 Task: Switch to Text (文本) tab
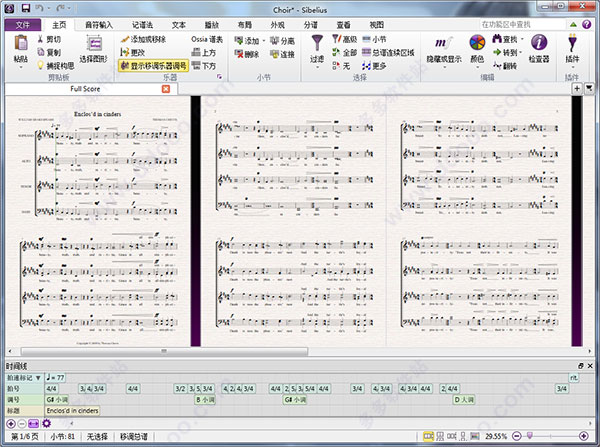(178, 25)
